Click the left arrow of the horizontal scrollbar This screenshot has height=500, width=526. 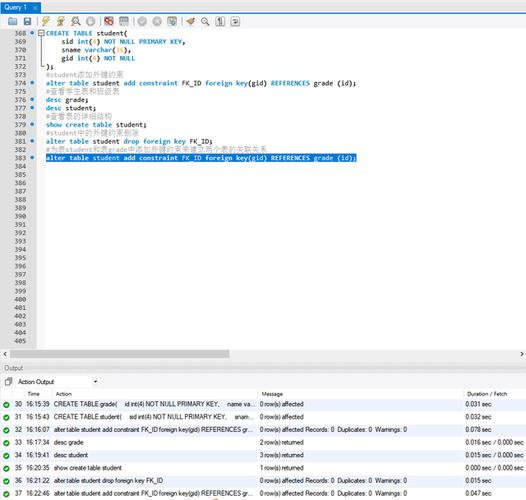coord(5,354)
